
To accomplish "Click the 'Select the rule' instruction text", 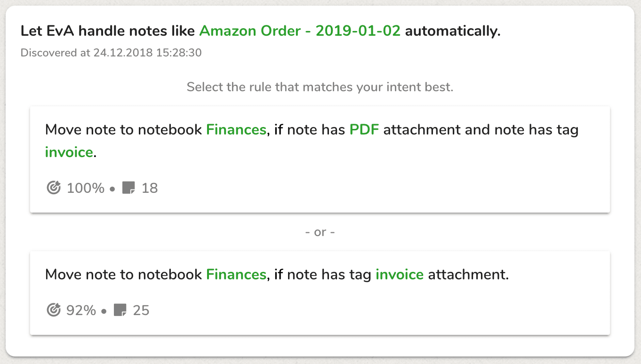I will pos(320,87).
